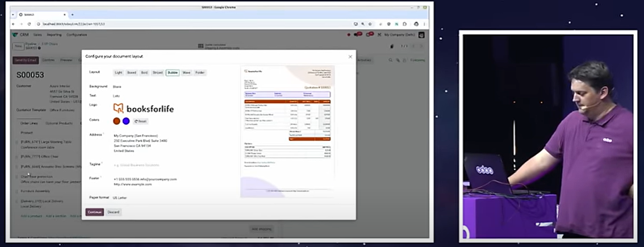Click the Add shipping button
This screenshot has height=247, width=644.
point(262,229)
